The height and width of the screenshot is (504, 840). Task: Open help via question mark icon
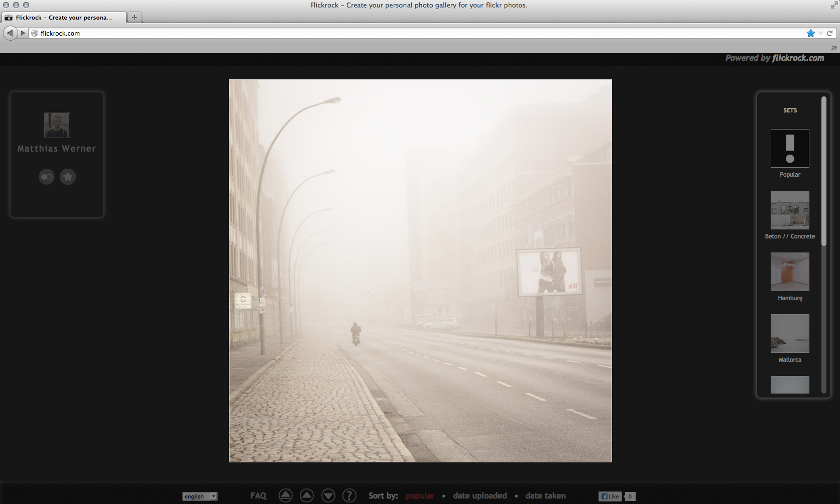coord(349,495)
